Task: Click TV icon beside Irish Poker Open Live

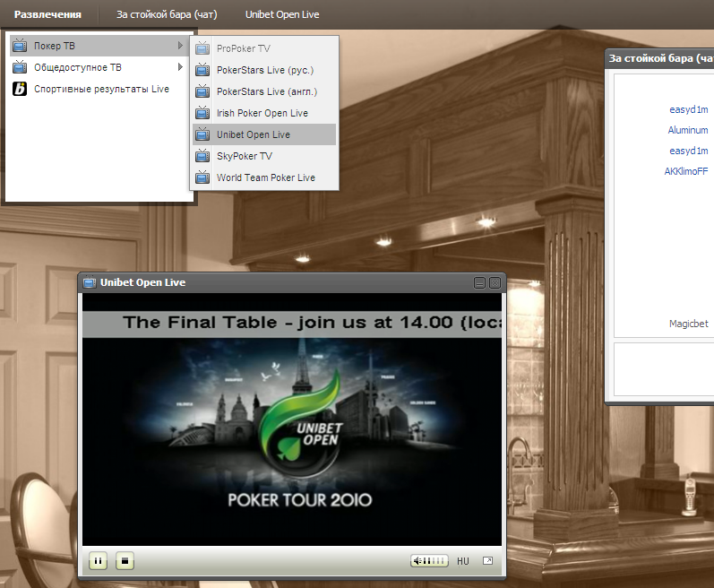Action: (202, 113)
